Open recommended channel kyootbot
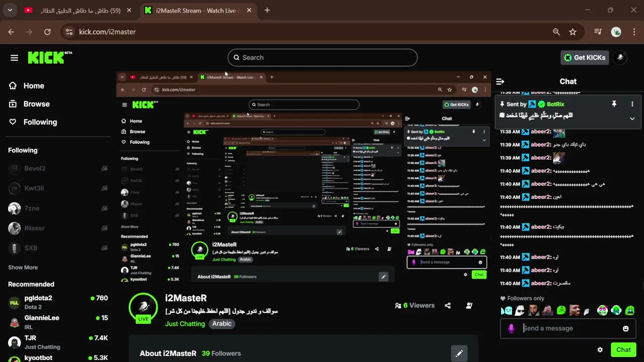 (58, 357)
